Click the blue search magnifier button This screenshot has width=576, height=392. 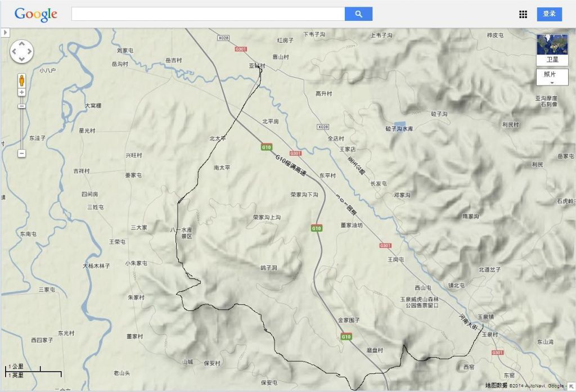tap(358, 14)
